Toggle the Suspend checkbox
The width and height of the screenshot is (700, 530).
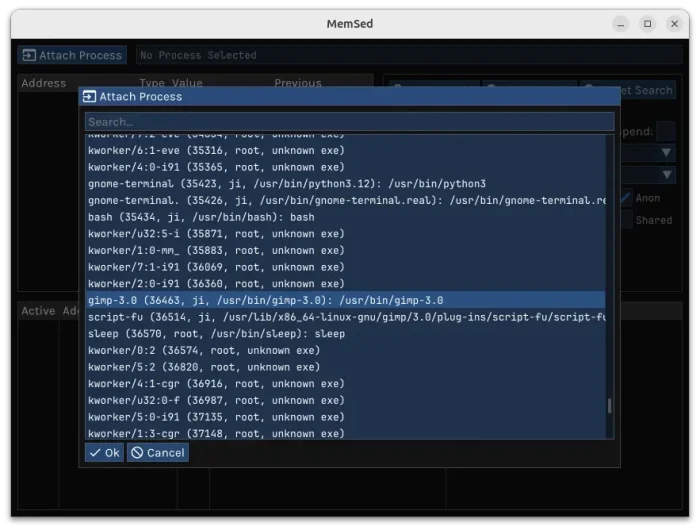click(666, 131)
